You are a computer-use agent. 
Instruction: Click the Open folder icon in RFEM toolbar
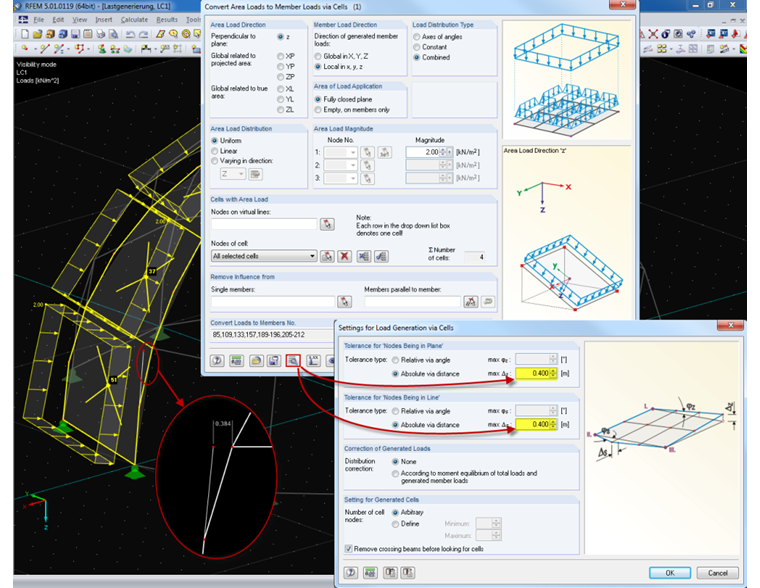click(x=37, y=34)
